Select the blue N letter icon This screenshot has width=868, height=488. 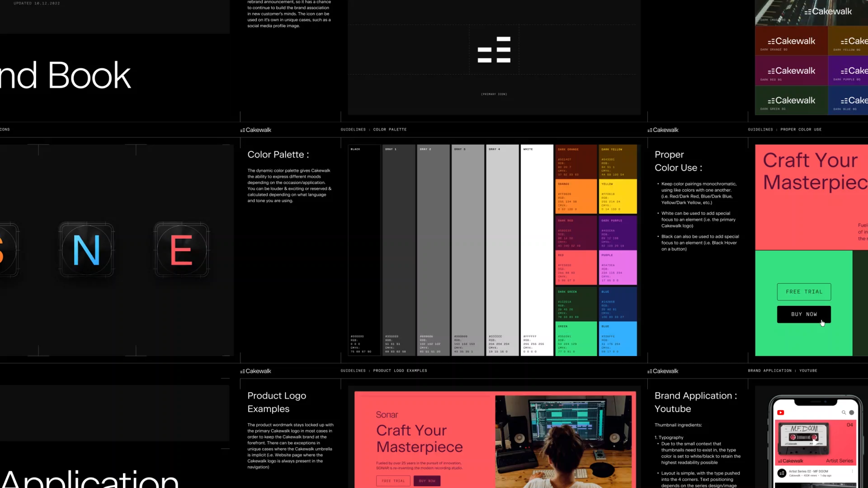point(86,250)
